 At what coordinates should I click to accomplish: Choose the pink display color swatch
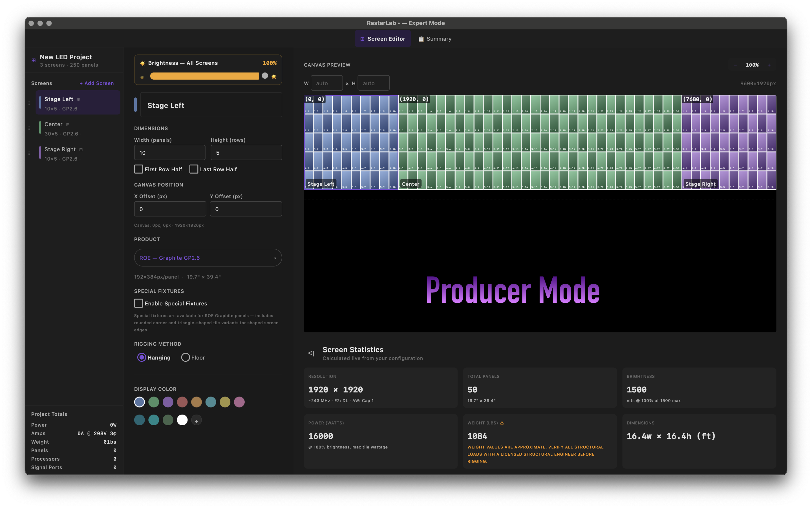tap(239, 402)
